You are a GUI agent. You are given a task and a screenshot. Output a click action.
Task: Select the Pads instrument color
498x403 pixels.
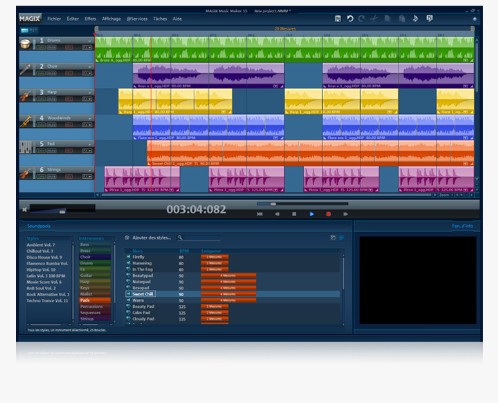pos(95,300)
